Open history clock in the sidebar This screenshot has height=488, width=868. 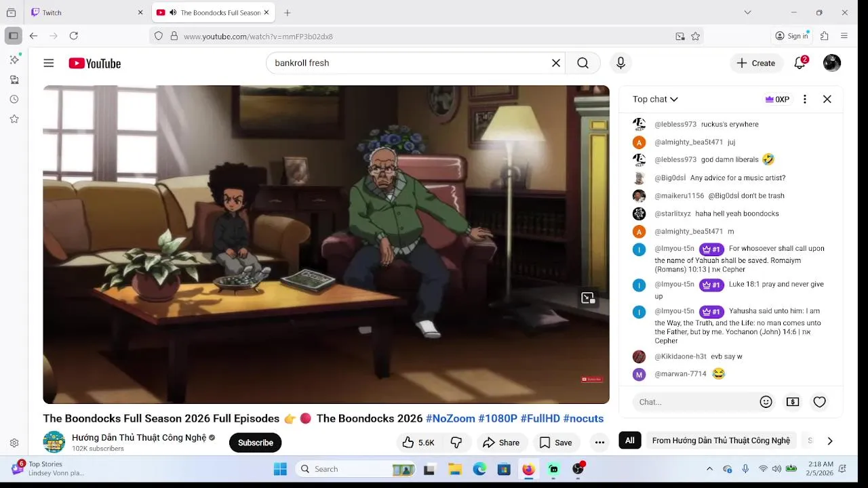coord(14,99)
